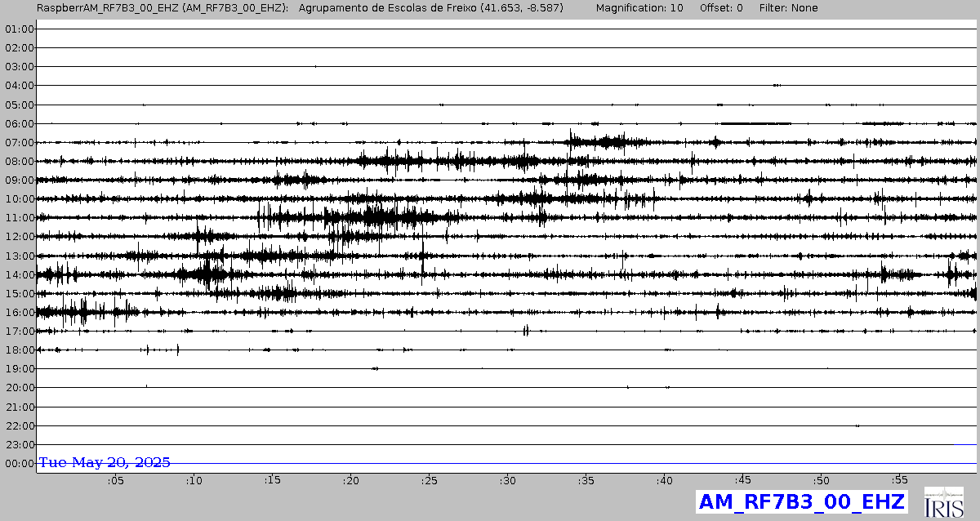Select the 19:00 hour label
Viewport: 980px width, 521px height.
click(x=19, y=369)
